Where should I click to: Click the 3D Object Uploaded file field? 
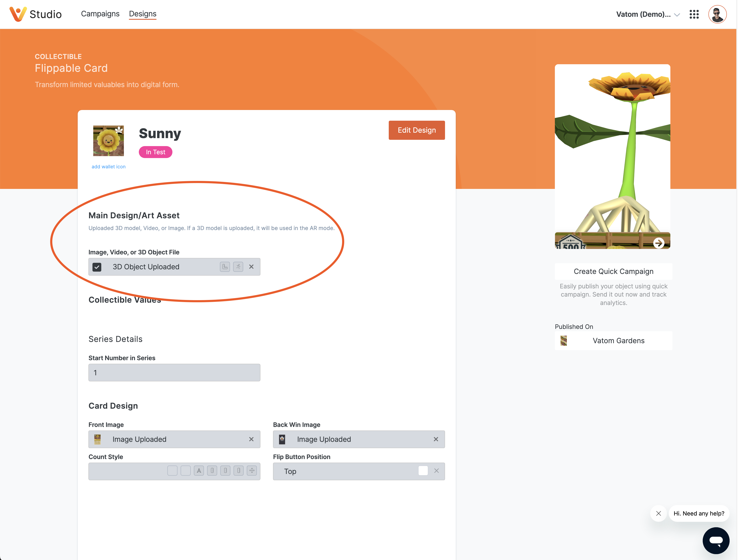[174, 267]
